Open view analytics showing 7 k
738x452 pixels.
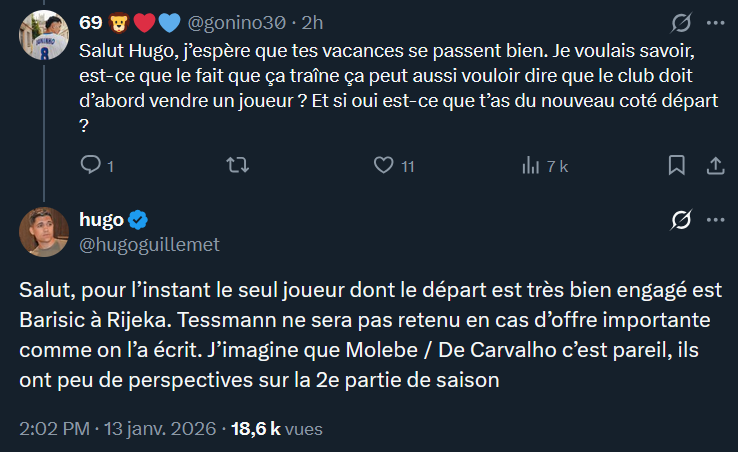point(531,166)
